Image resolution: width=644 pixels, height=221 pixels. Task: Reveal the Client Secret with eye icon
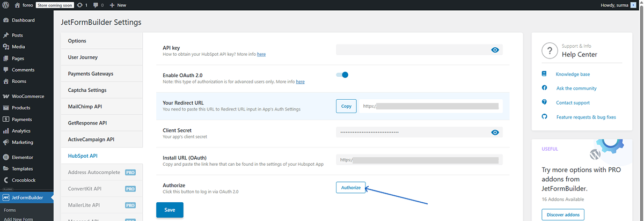(495, 132)
